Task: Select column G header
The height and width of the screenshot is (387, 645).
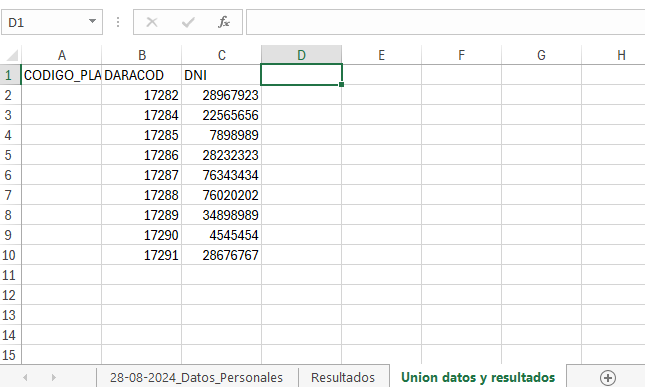Action: [x=541, y=55]
